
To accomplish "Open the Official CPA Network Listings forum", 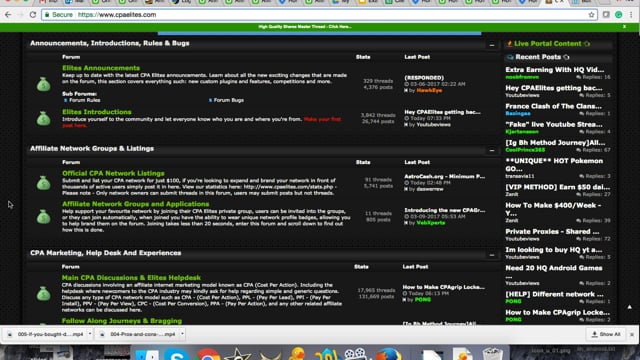I will 113,173.
